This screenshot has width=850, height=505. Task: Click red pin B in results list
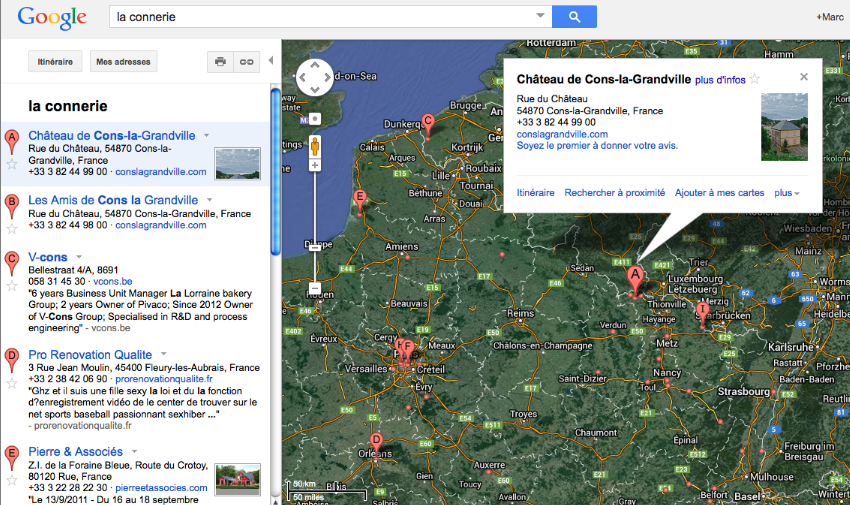pos(12,206)
